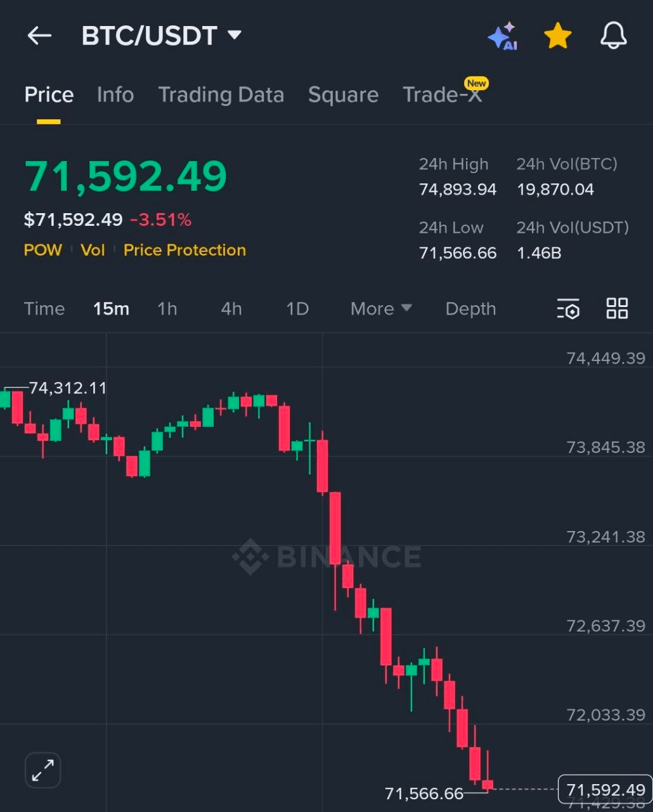This screenshot has width=653, height=812.
Task: Tap the POW tag link
Action: click(43, 250)
